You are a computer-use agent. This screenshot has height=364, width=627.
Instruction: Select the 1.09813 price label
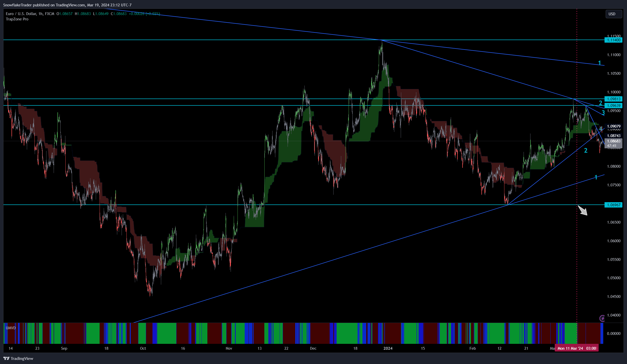(613, 99)
